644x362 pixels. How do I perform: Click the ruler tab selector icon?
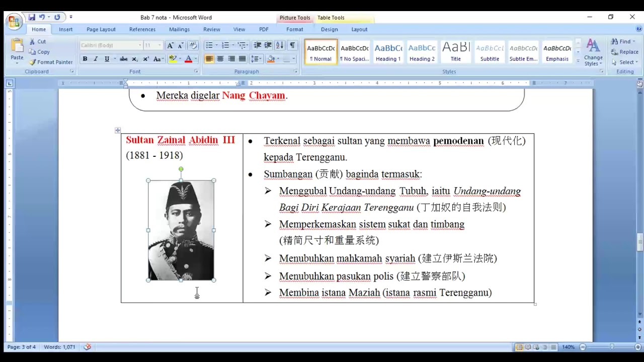point(10,83)
